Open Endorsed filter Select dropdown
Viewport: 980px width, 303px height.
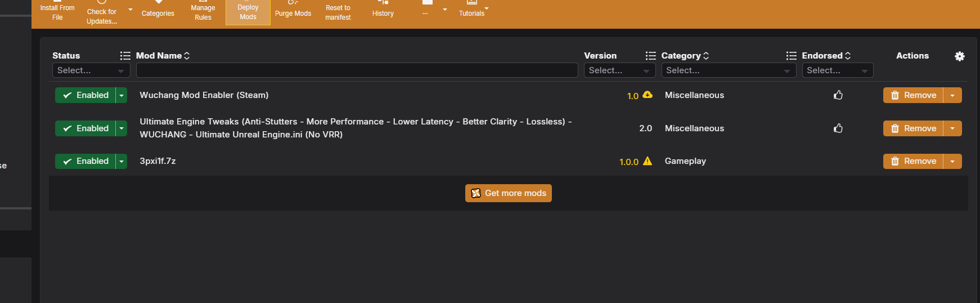coord(838,70)
